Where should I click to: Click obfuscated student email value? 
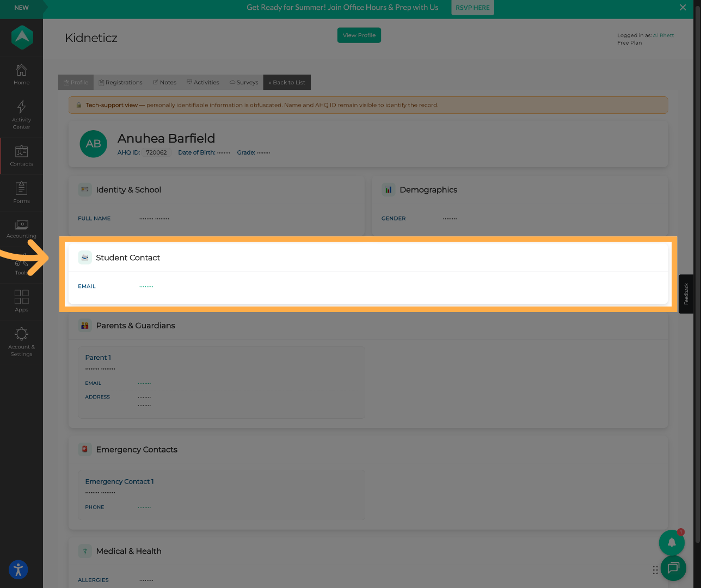[x=146, y=286]
